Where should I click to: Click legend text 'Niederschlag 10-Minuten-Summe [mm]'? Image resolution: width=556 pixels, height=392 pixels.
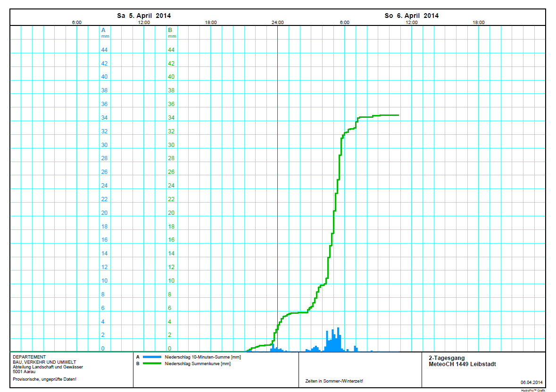point(202,357)
